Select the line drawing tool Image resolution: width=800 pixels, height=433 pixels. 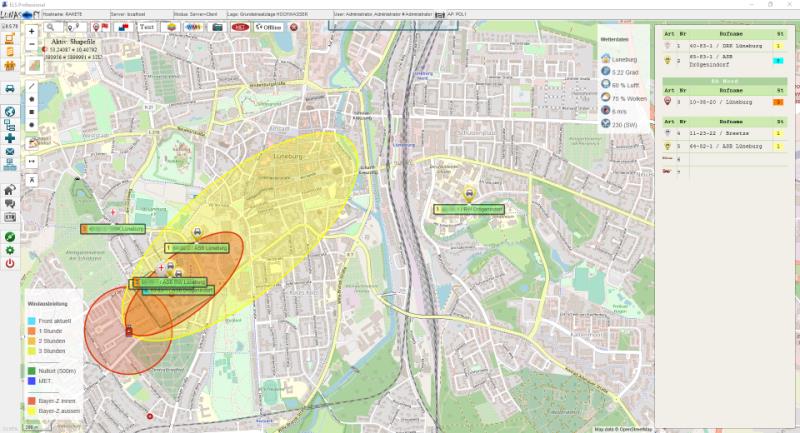pyautogui.click(x=32, y=87)
